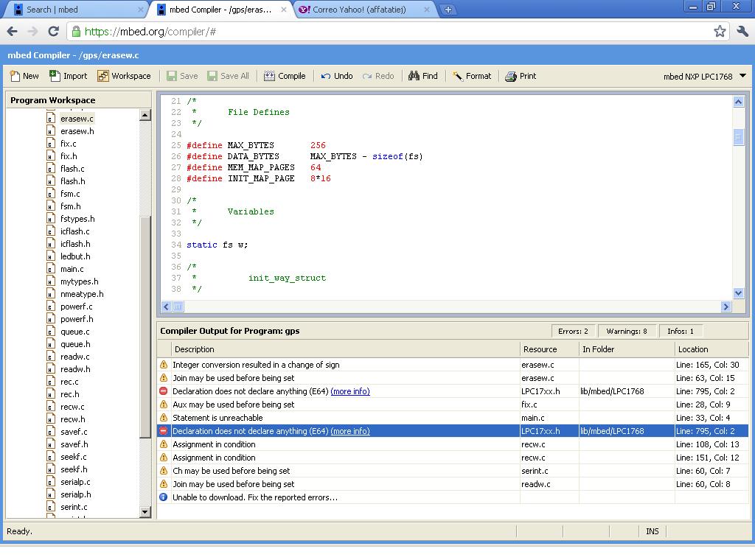Select fstypes.h in the workspace
Screen dimensions: 755x560
[77, 219]
